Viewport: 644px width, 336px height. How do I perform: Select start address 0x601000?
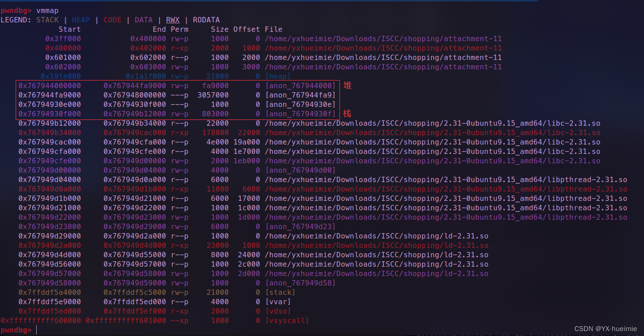pyautogui.click(x=63, y=57)
